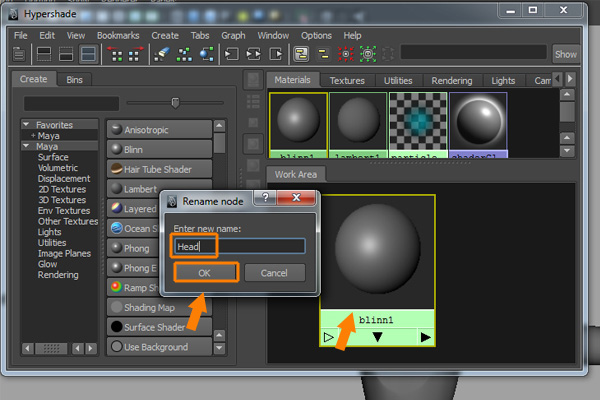Select Env Textures category

coord(64,211)
